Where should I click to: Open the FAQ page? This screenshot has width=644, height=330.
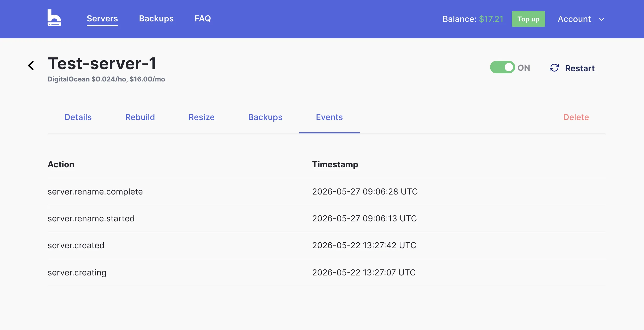point(203,19)
